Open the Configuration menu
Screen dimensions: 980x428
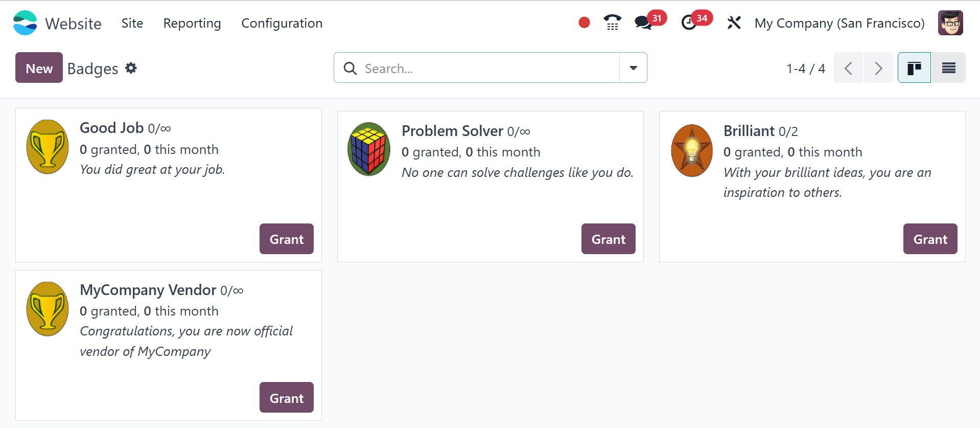click(x=282, y=23)
